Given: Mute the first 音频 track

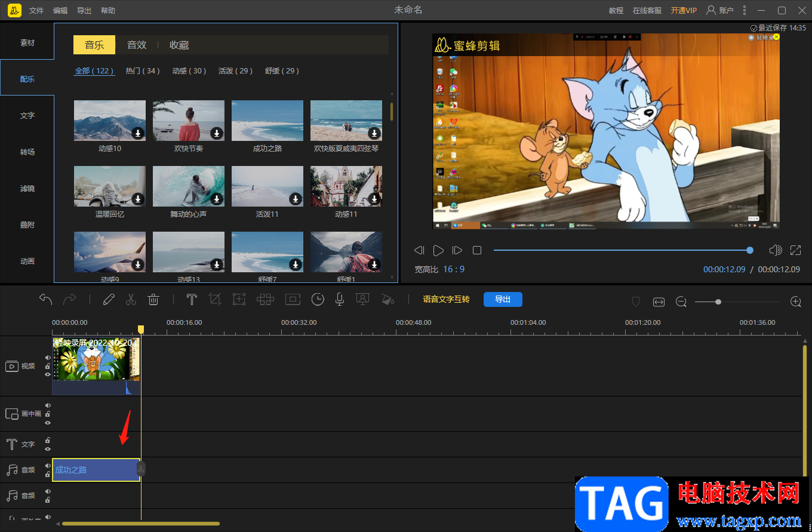Looking at the screenshot, I should 48,466.
